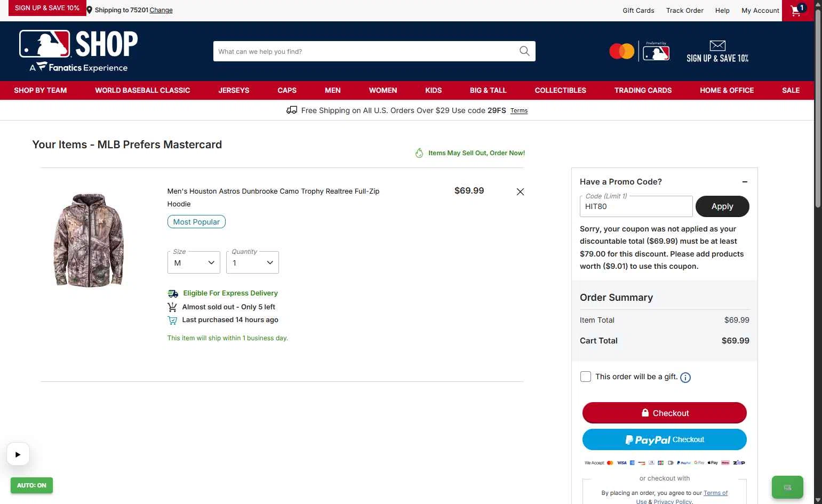Open the My Account link
822x504 pixels.
click(x=761, y=10)
